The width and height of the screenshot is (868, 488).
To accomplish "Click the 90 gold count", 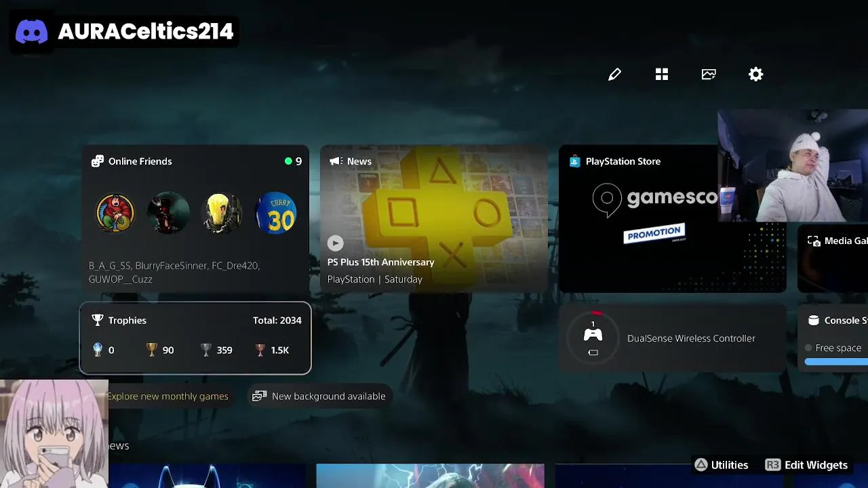I will 168,350.
